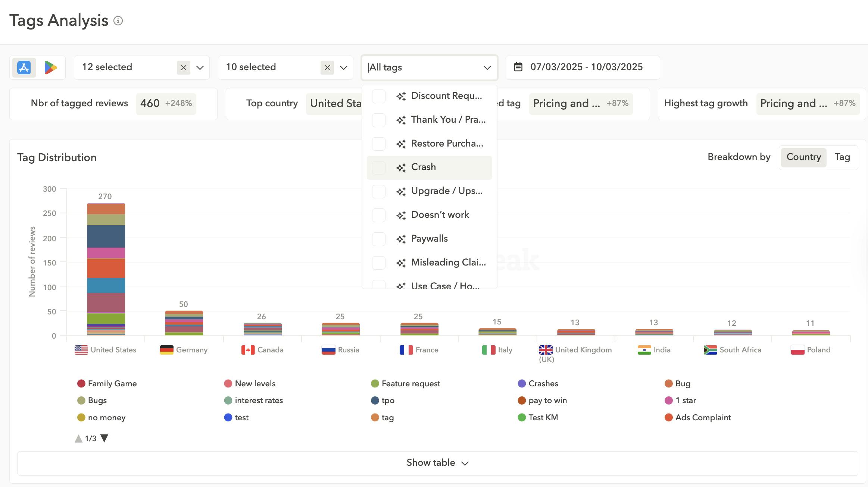Click the United States stacked bar
This screenshot has width=868, height=487.
point(106,269)
